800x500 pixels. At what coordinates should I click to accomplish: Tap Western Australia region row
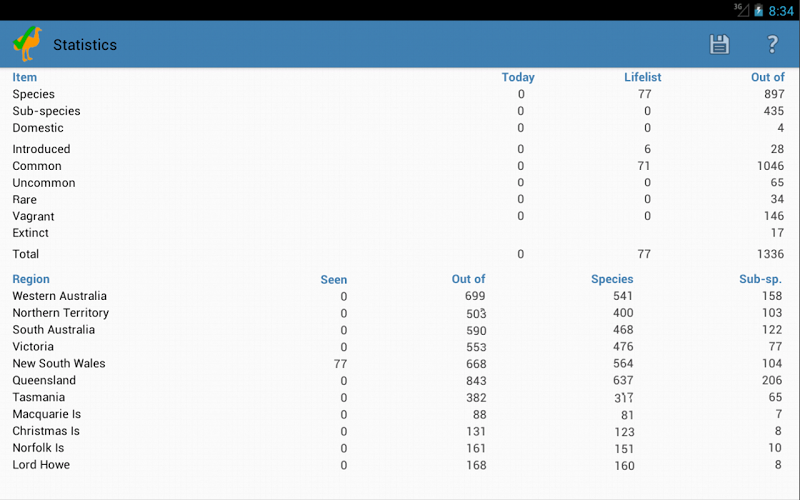397,296
